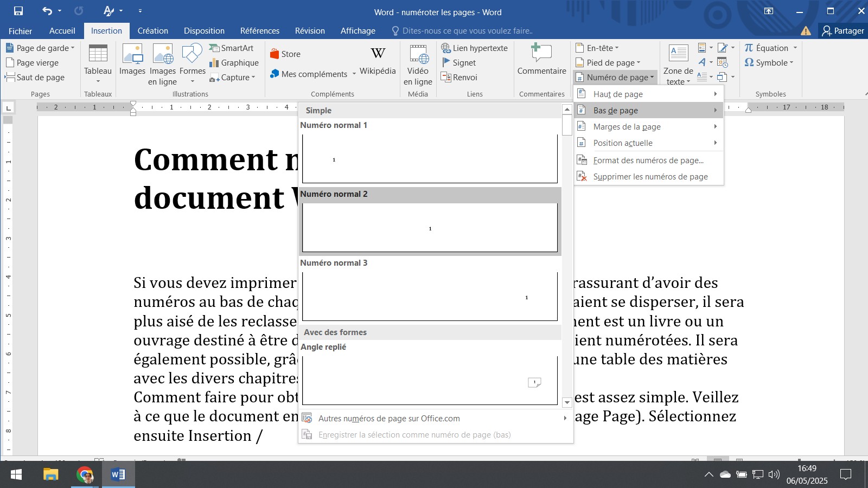Choose Marges de la page submenu
Screen dimensions: 868x488
tap(649, 126)
